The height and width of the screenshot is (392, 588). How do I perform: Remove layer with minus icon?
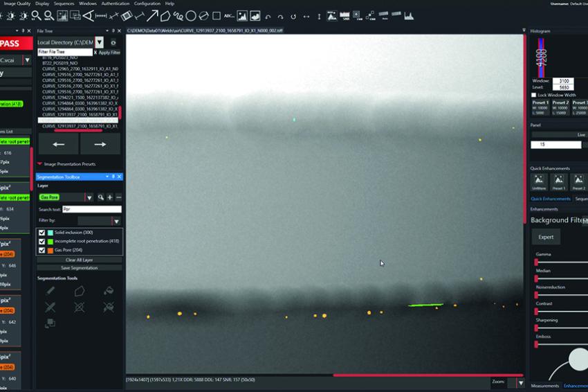tap(118, 197)
